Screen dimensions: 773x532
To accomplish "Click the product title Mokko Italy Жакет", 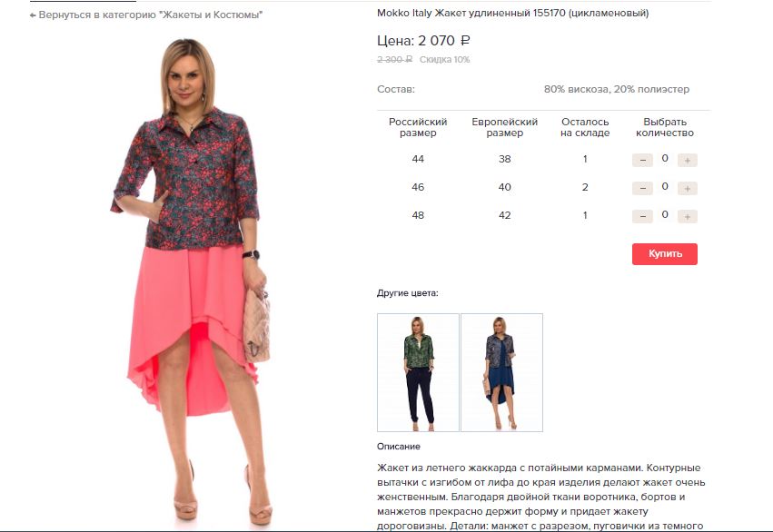I will (512, 14).
